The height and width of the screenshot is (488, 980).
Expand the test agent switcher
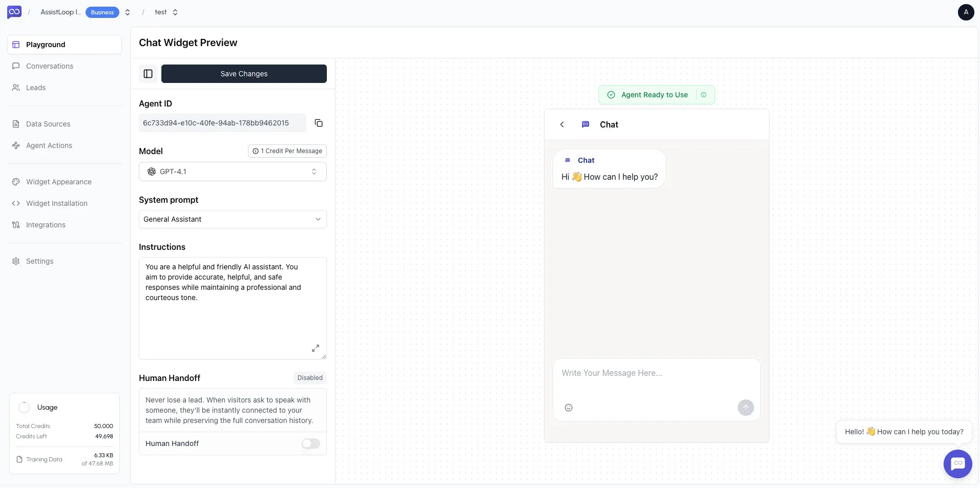click(175, 12)
